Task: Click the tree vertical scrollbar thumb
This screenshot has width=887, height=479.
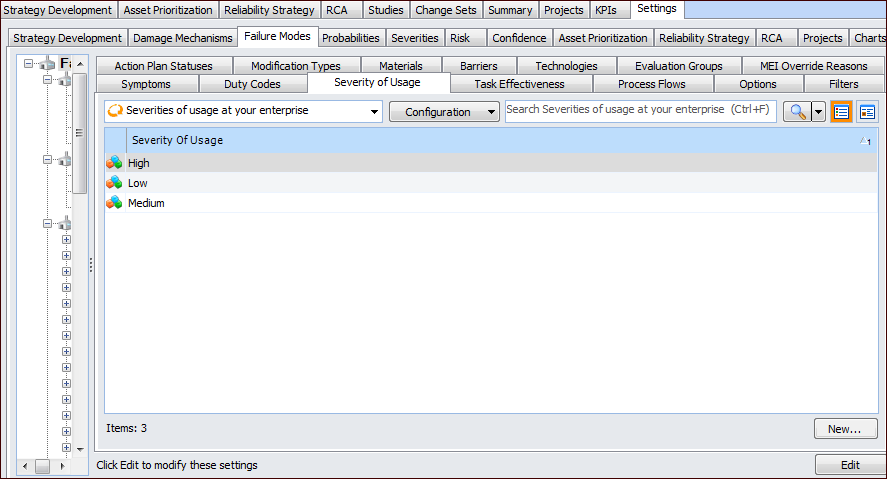Action: [80, 133]
